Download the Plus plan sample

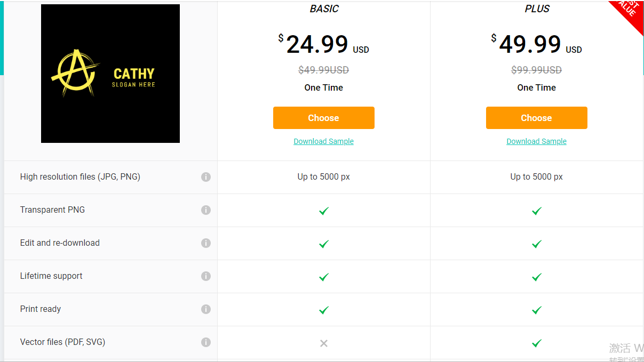point(536,141)
